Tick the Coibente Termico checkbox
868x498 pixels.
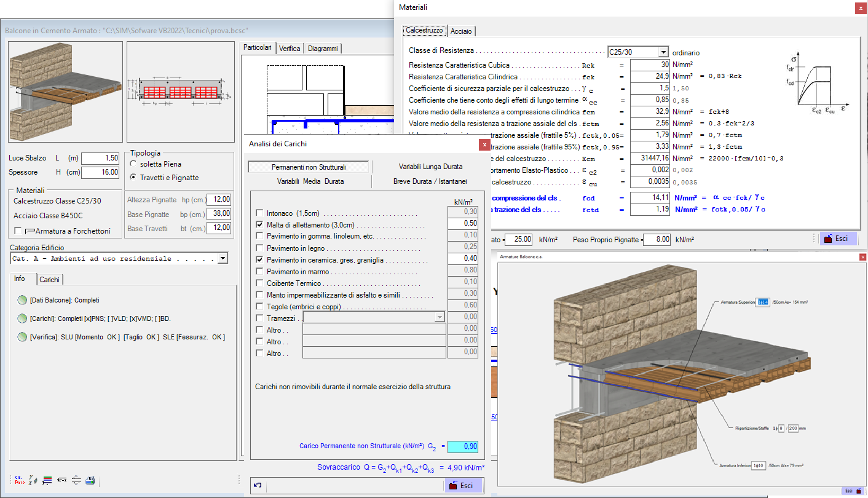click(x=259, y=283)
